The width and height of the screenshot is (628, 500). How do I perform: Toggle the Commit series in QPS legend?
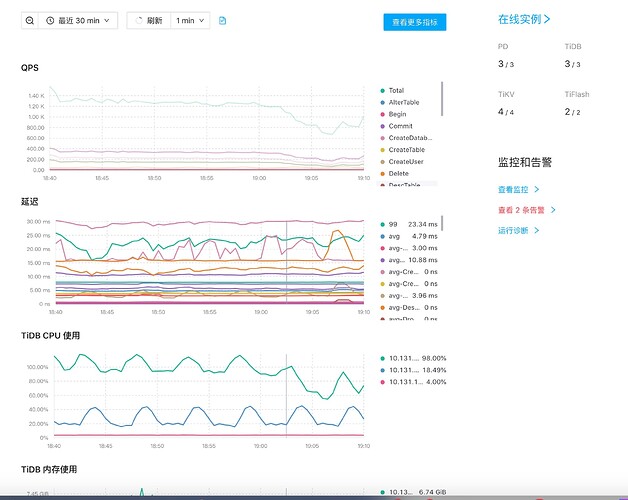coord(399,126)
